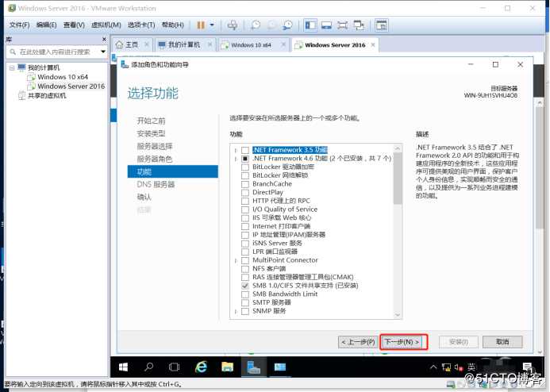Check the BitLocker 驱动器加密 checkbox
The height and width of the screenshot is (392, 550).
pos(245,167)
